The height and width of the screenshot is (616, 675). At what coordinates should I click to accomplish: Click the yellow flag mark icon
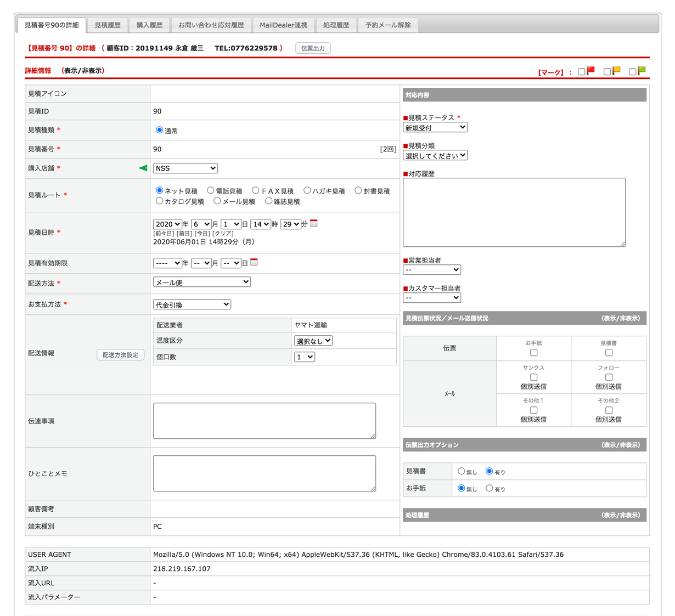point(616,71)
